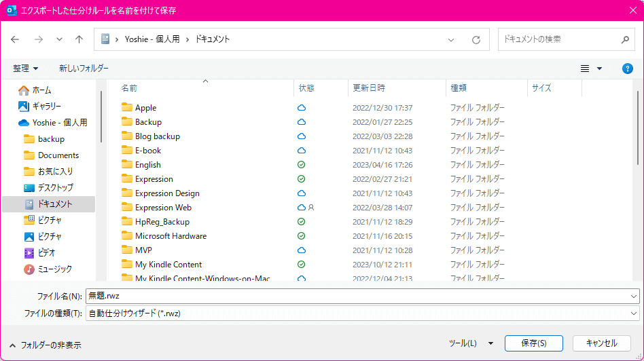Click the shared status icon for Expression Web
Image resolution: width=644 pixels, height=361 pixels.
click(311, 208)
